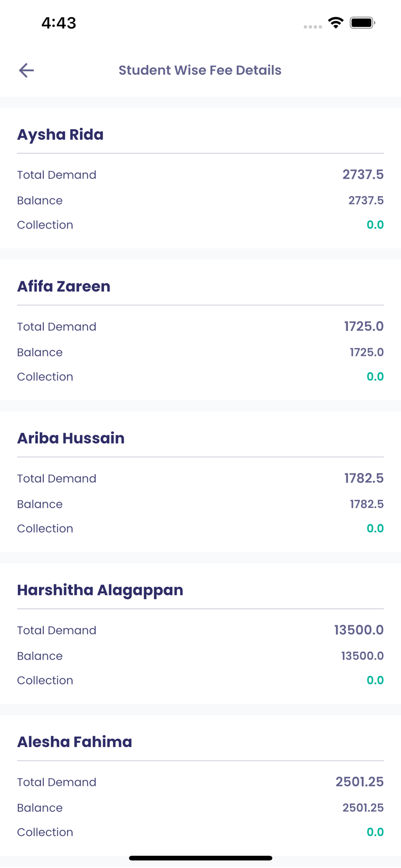Tap Ariba Hussain's Balance label
This screenshot has width=401, height=868.
point(40,504)
